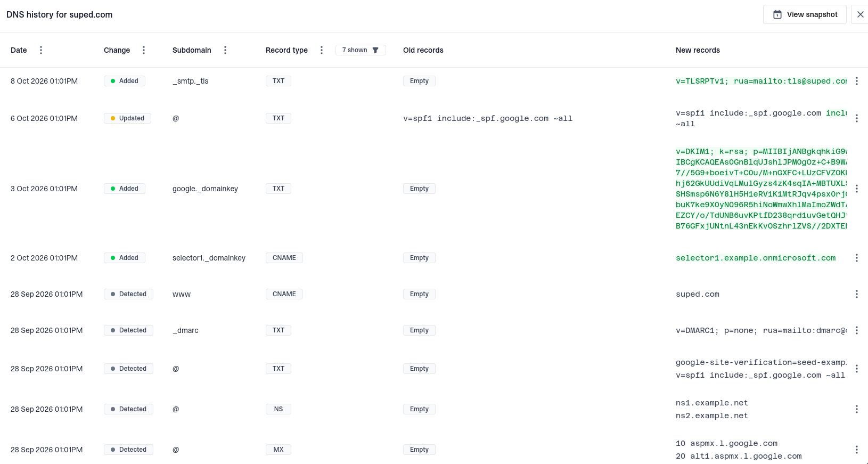
Task: Open the '7 shown' record type filter
Action: coord(361,50)
